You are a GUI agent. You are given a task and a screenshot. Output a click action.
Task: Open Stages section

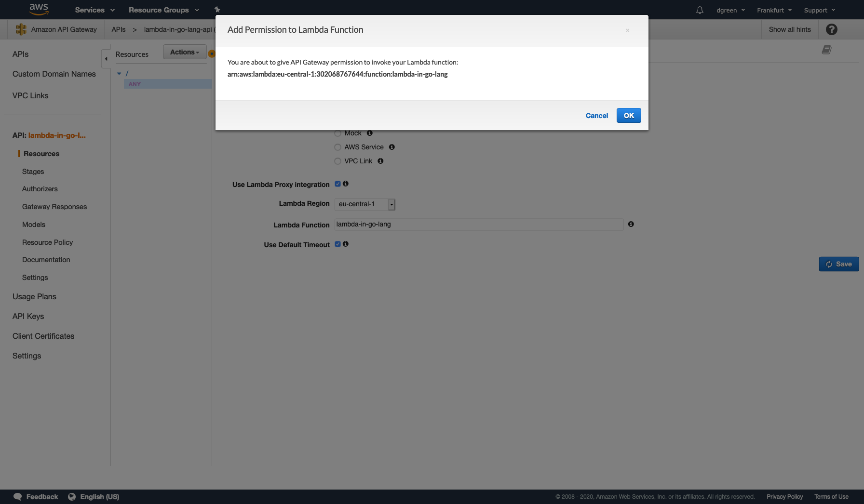pyautogui.click(x=33, y=172)
